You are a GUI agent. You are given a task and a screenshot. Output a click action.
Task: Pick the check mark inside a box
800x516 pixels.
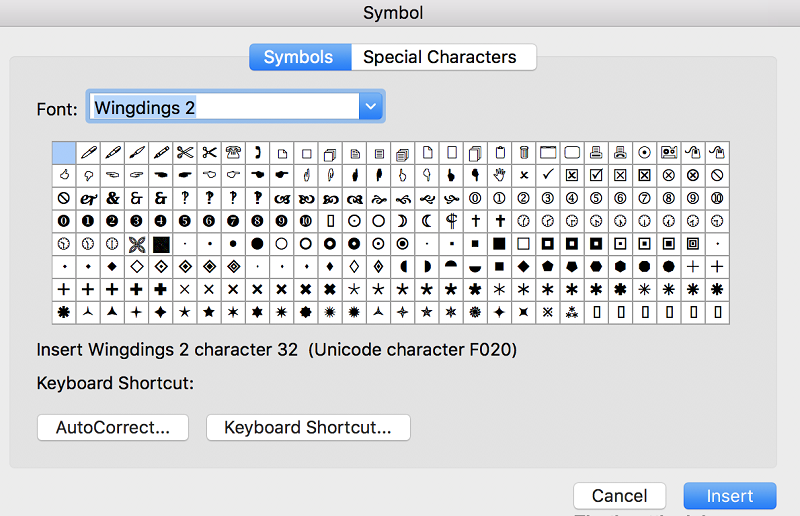[596, 176]
